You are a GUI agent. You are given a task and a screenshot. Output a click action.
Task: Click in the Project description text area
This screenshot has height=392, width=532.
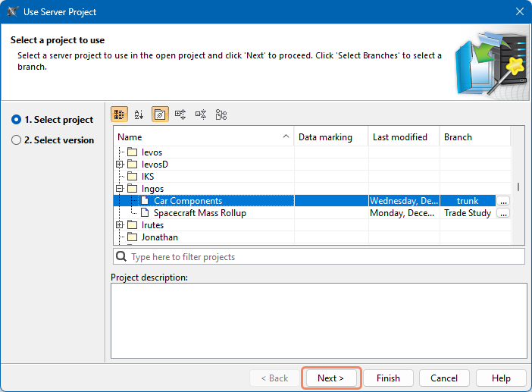coord(319,321)
